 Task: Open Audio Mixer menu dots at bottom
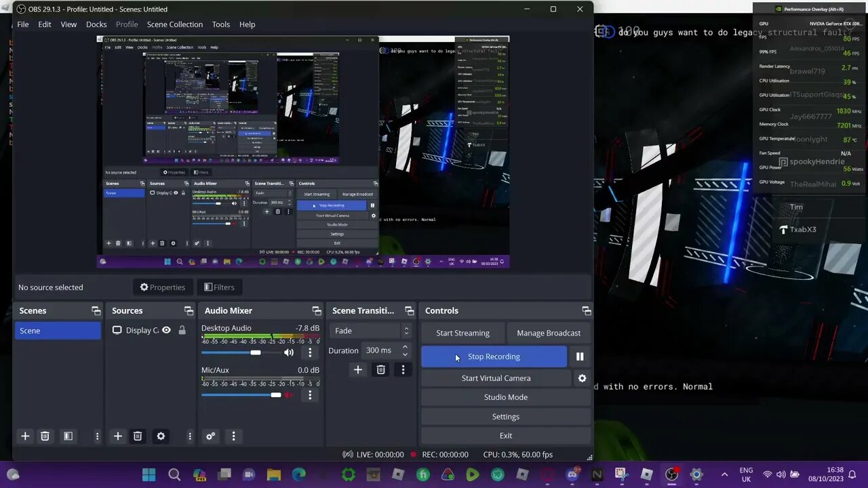(233, 436)
